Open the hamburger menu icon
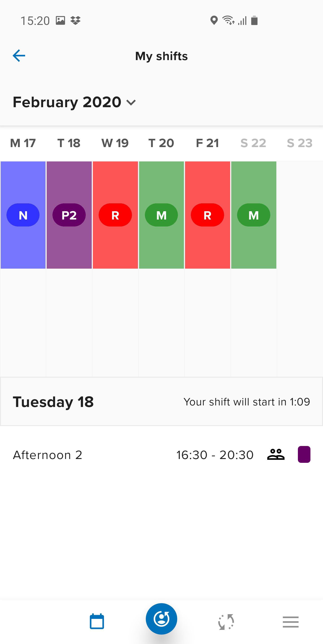Screen dimensions: 323x644 point(290,622)
